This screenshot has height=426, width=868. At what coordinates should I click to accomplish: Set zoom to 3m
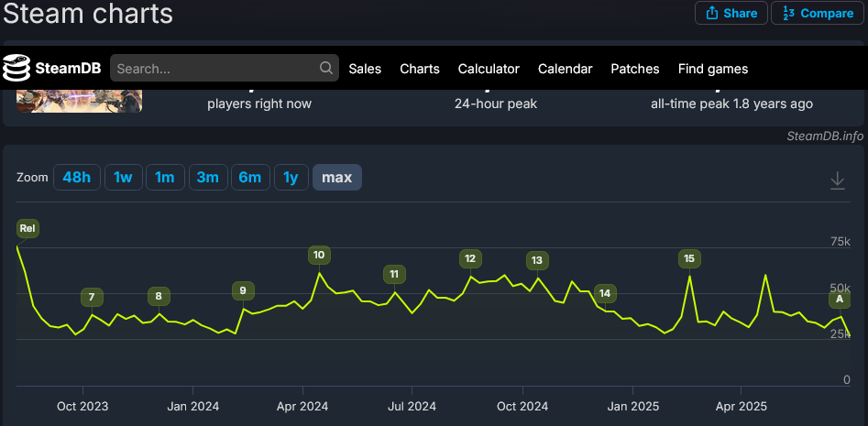[207, 178]
